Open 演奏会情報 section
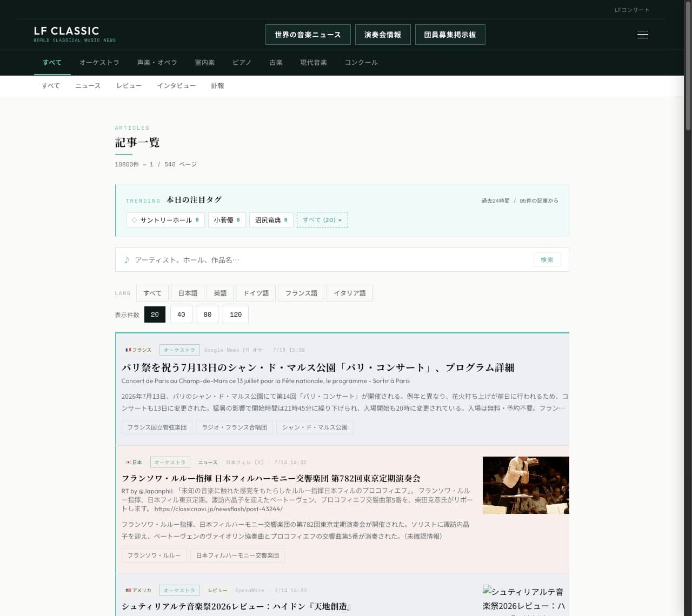692x616 pixels. pyautogui.click(x=383, y=35)
